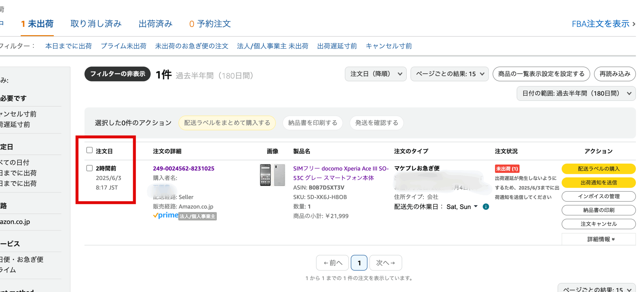Go to previous page with ←前へ
The width and height of the screenshot is (644, 292).
coord(332,263)
